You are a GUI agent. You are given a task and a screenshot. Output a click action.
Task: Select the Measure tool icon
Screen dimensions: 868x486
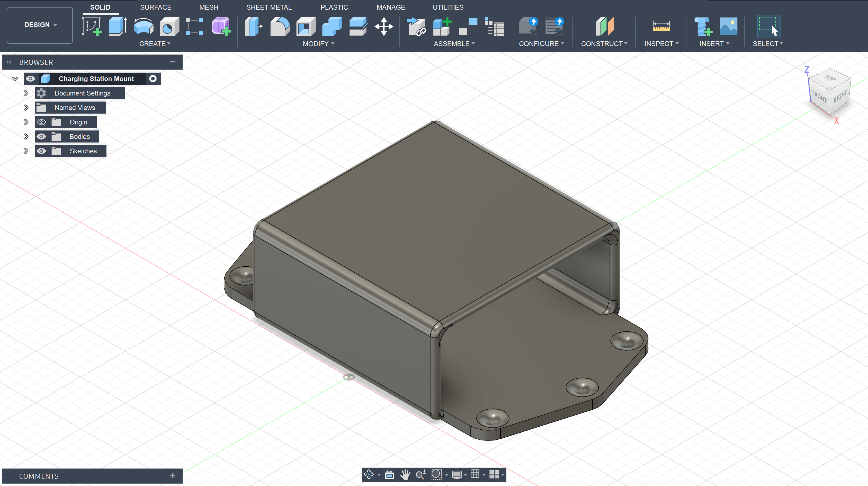click(661, 26)
